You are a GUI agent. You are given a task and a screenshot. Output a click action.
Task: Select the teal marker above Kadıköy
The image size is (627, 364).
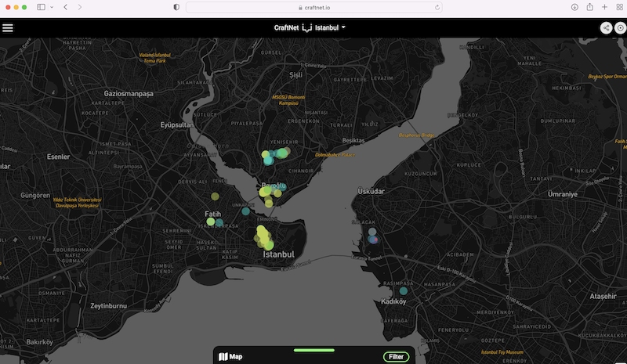point(404,291)
